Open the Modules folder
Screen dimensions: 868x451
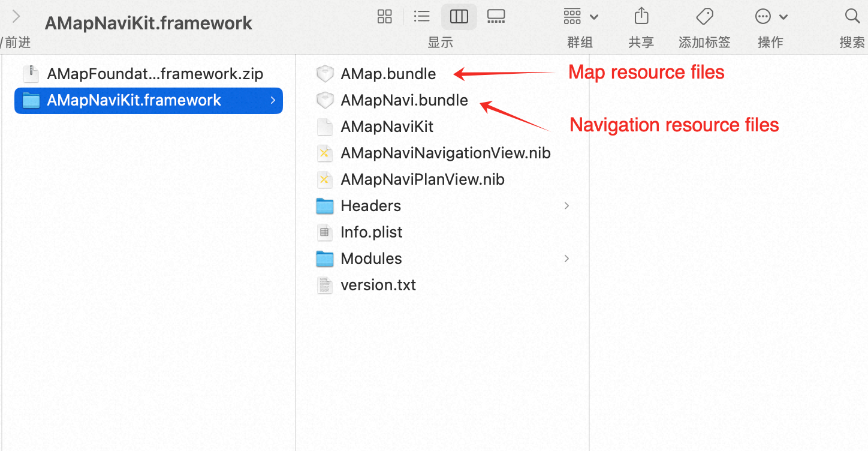point(371,258)
